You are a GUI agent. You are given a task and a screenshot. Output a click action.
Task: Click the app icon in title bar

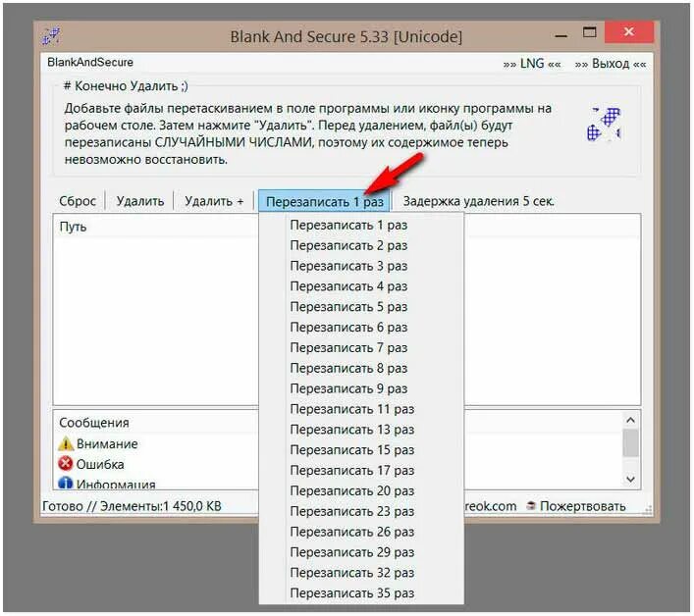click(x=51, y=36)
